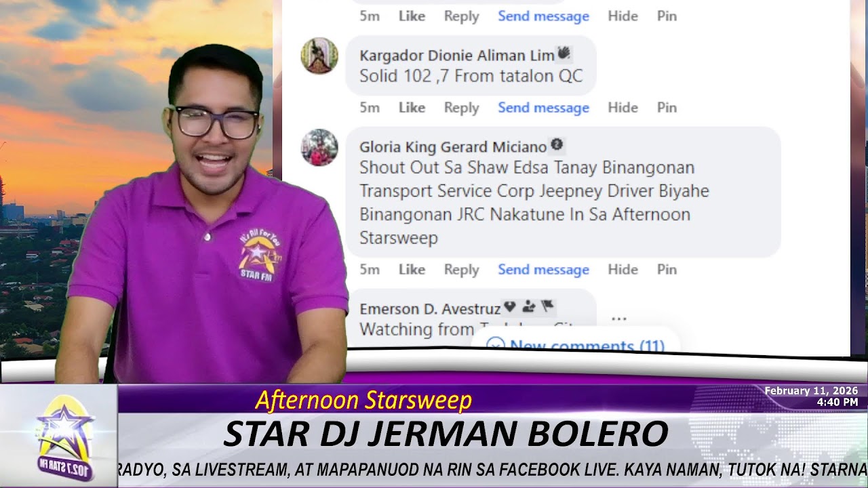The height and width of the screenshot is (488, 868).
Task: Click the scrolling news ticker text
Action: pyautogui.click(x=492, y=469)
